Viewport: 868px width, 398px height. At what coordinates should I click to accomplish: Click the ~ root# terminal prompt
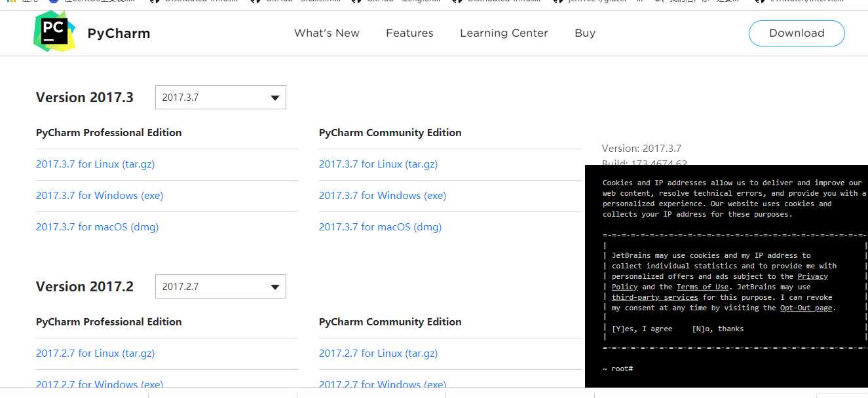(618, 369)
